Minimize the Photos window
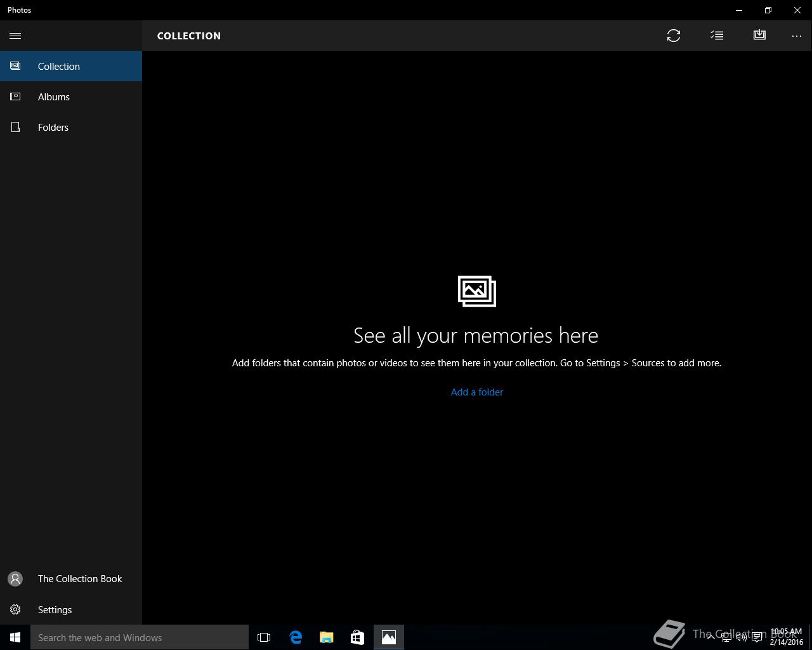This screenshot has width=812, height=650. pyautogui.click(x=739, y=10)
